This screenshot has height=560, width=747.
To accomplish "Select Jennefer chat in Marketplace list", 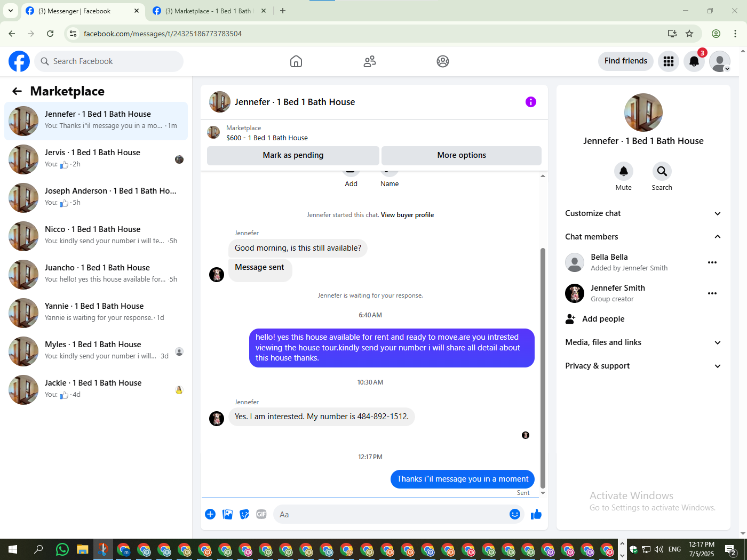I will [96, 121].
